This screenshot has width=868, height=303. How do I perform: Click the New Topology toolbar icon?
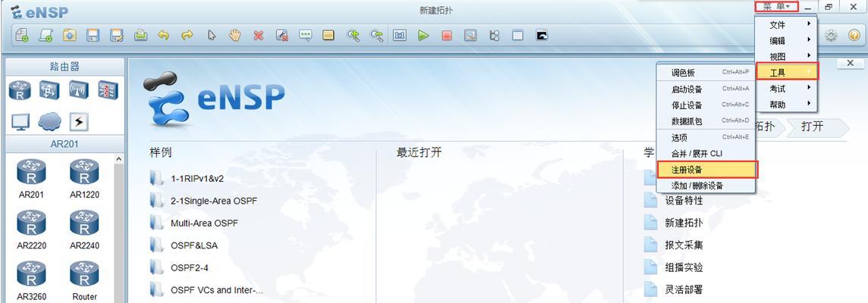click(22, 36)
